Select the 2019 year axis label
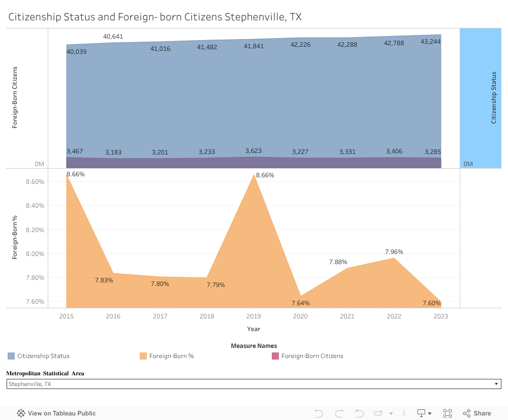This screenshot has height=420, width=508. point(253,316)
